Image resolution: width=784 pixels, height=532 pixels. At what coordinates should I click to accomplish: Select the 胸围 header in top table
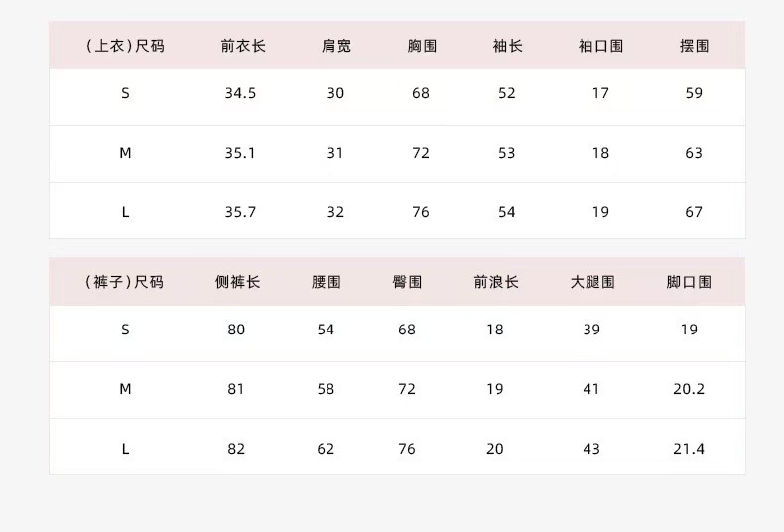click(x=422, y=46)
